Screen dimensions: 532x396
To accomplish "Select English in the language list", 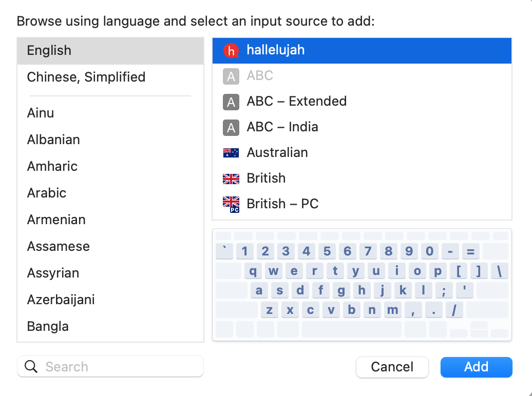I will pyautogui.click(x=110, y=50).
